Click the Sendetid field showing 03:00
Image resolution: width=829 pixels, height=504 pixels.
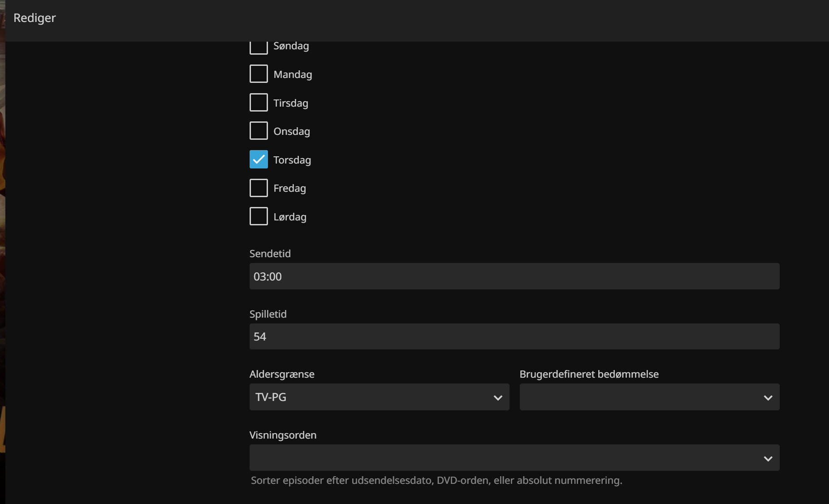(x=514, y=276)
